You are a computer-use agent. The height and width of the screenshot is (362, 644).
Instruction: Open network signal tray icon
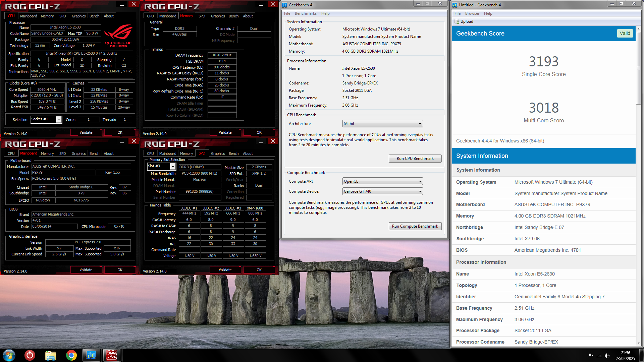(x=599, y=356)
